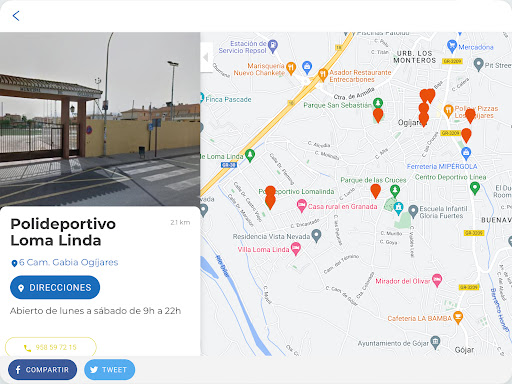Click the Gójar town label on map
512x384 pixels.
464,350
